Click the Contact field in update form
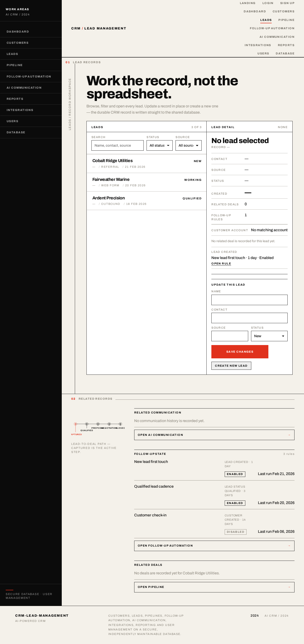 [x=249, y=318]
